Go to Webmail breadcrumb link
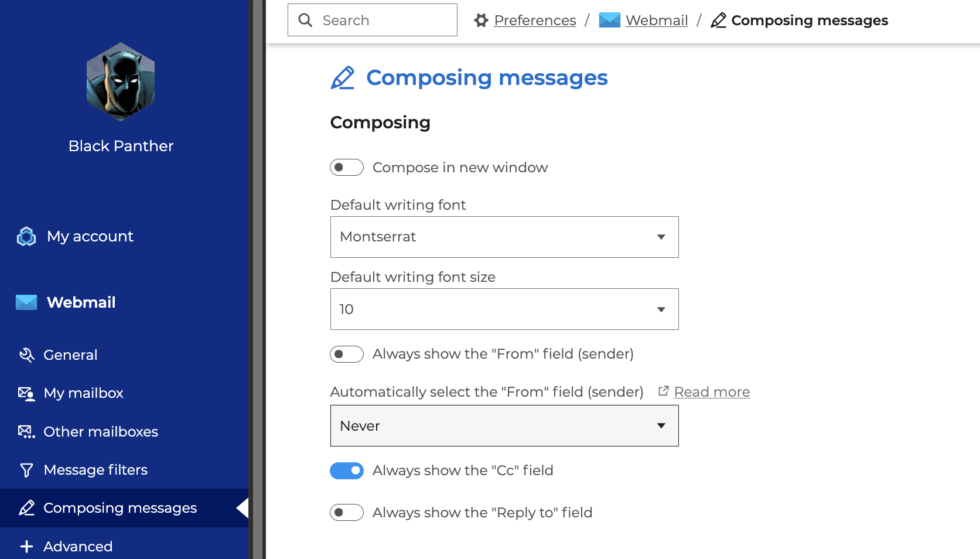The width and height of the screenshot is (980, 559). point(657,21)
